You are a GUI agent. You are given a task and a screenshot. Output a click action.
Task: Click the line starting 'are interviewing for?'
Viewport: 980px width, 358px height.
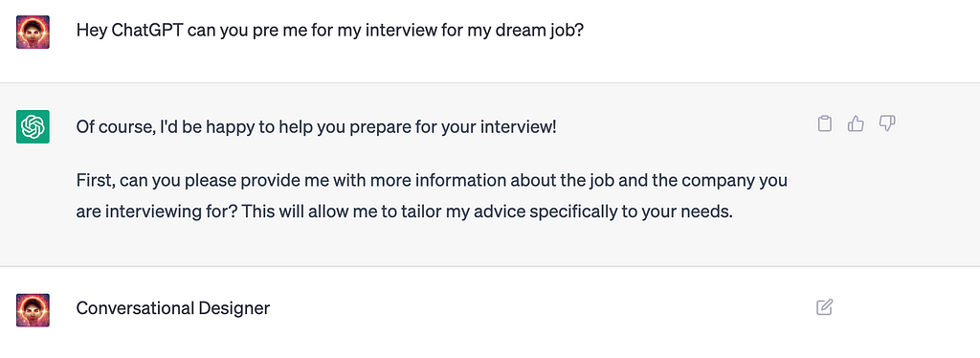tap(404, 212)
